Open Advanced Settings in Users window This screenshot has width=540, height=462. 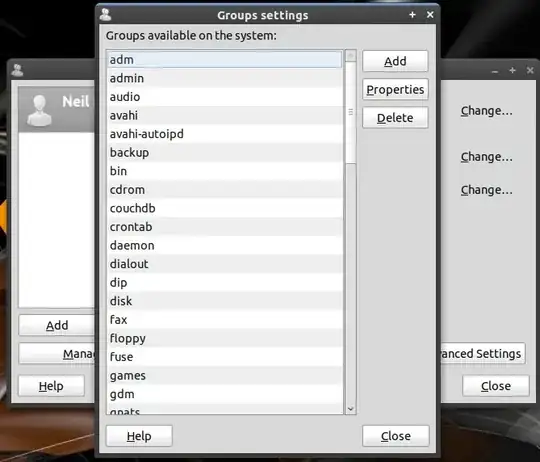pyautogui.click(x=483, y=354)
